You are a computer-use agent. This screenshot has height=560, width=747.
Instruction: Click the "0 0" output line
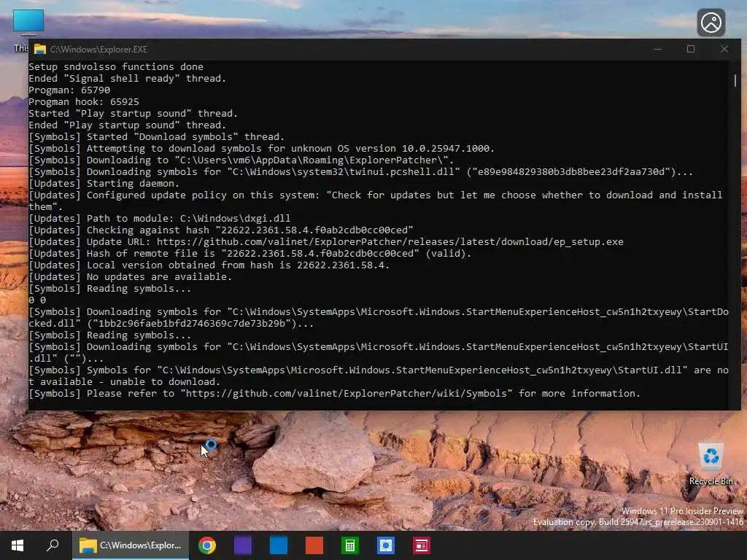pos(37,300)
